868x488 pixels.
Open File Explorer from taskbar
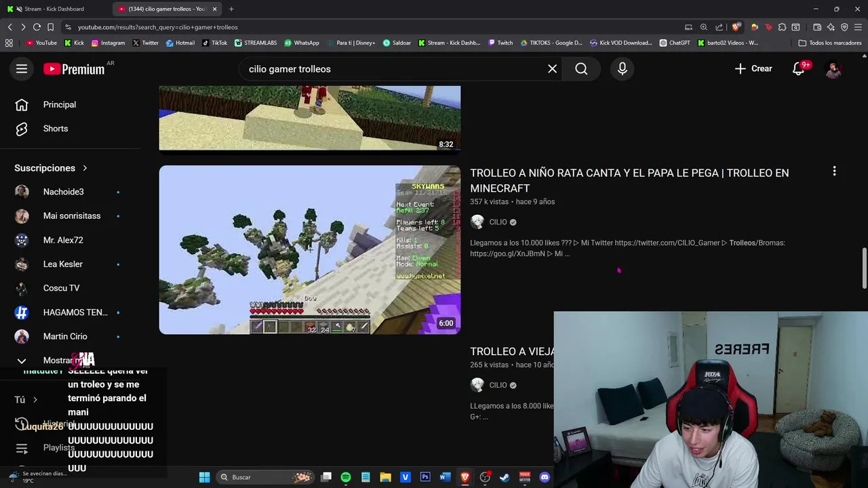(x=385, y=477)
